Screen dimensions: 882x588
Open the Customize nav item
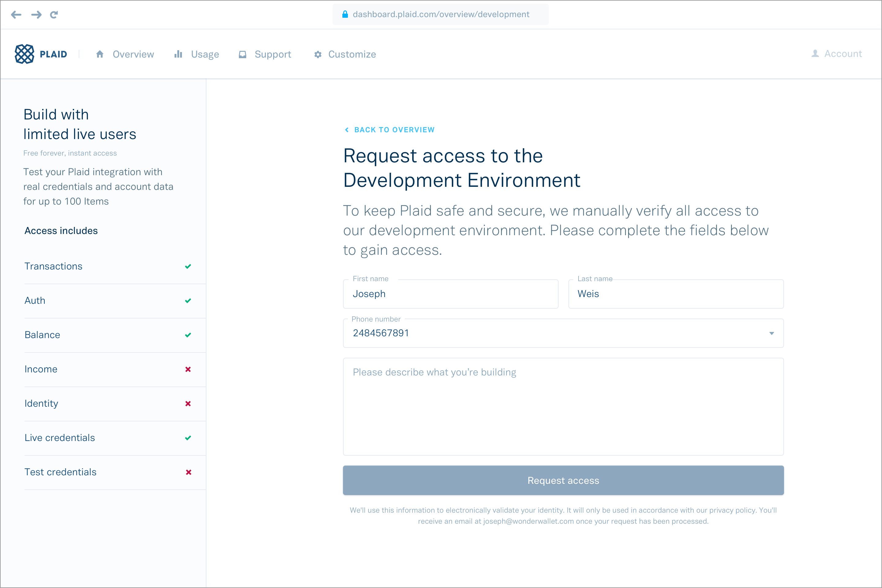tap(352, 55)
